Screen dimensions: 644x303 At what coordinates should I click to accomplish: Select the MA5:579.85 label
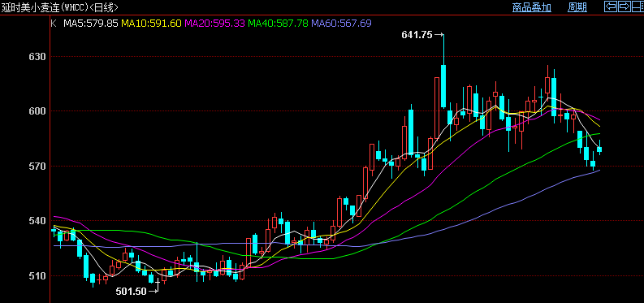pyautogui.click(x=91, y=24)
